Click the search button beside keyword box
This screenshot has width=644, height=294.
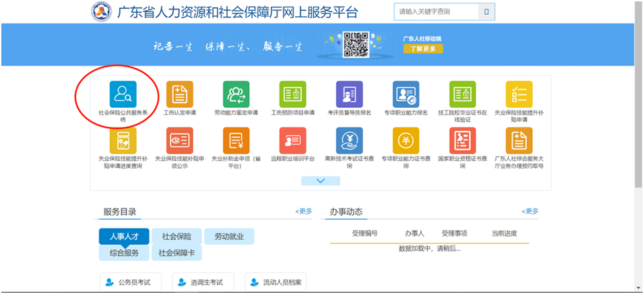click(x=486, y=11)
